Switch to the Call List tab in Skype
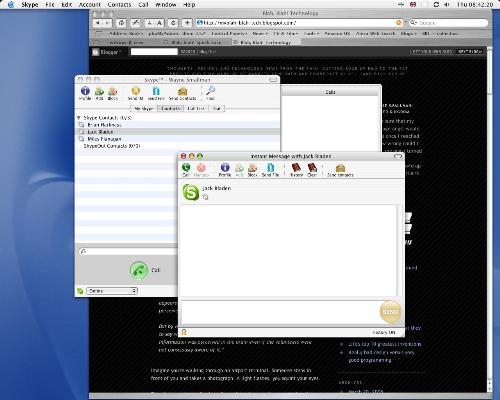The width and height of the screenshot is (500, 400). [x=196, y=108]
